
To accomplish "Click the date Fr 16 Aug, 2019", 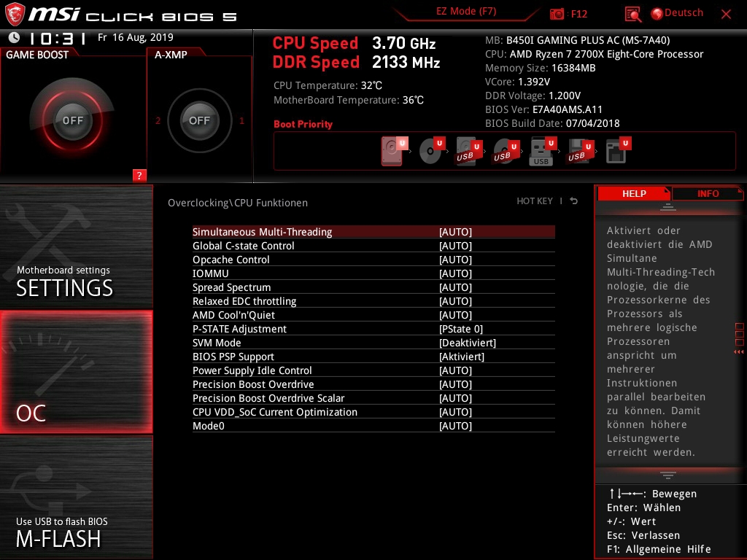I will (x=135, y=37).
